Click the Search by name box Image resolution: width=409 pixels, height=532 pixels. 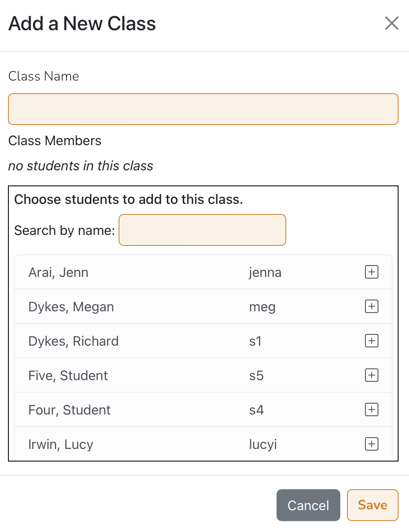coord(202,230)
